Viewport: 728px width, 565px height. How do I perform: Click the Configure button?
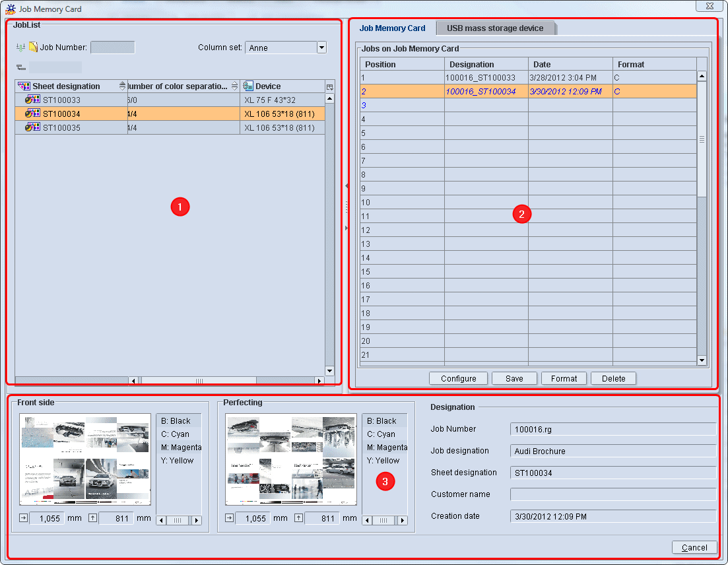[458, 378]
